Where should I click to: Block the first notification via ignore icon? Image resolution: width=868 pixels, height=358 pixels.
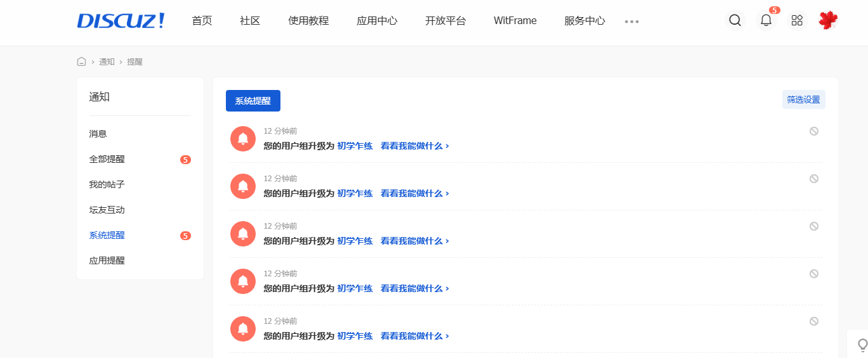point(813,131)
